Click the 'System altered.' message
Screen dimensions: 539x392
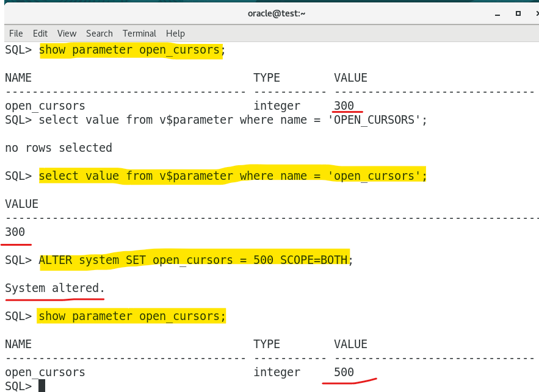point(55,288)
